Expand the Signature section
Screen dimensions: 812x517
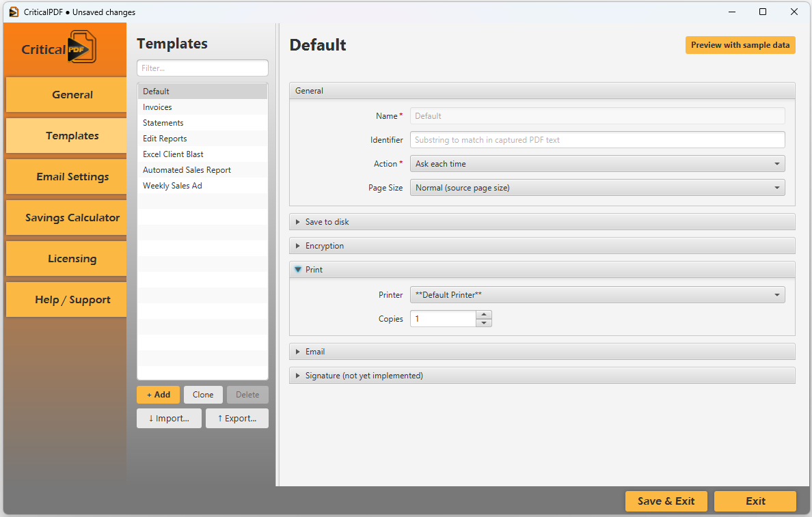[542, 375]
